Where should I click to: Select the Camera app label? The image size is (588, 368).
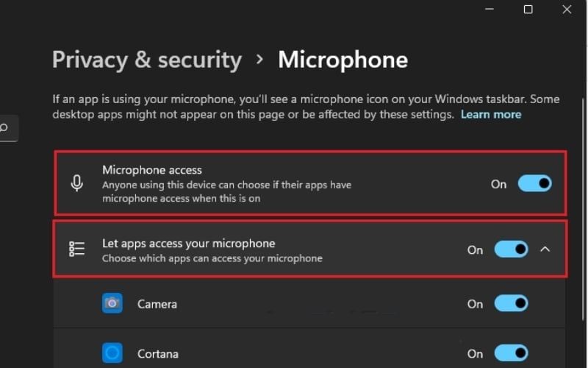click(x=157, y=304)
